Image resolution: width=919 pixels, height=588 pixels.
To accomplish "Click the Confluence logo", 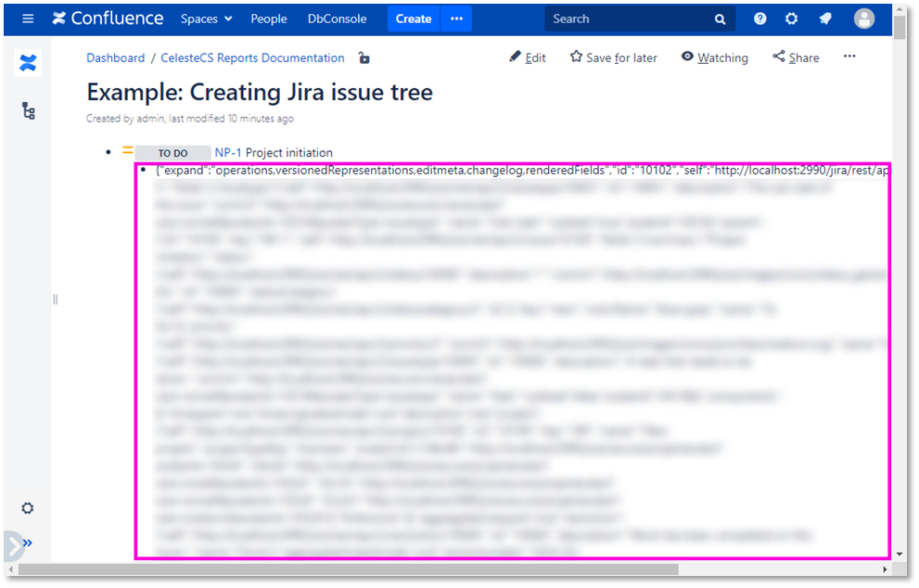I will tap(108, 19).
